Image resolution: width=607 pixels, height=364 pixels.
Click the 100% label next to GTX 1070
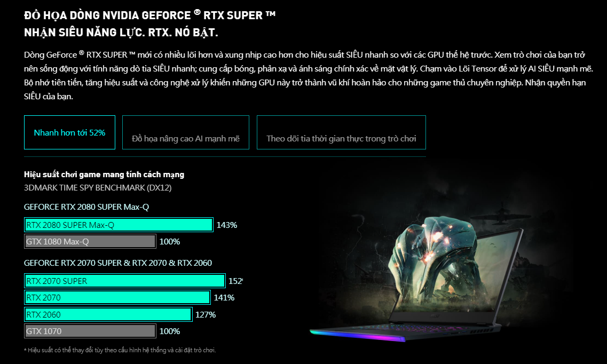tap(170, 331)
